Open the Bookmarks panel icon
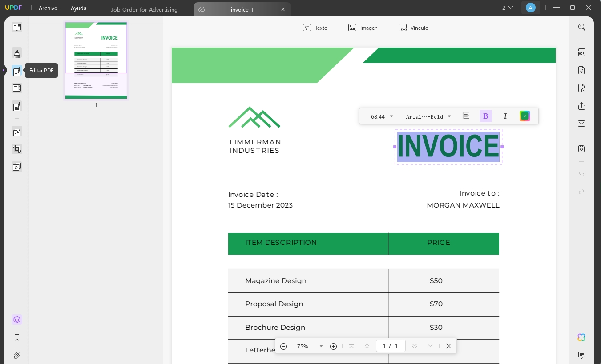The height and width of the screenshot is (364, 601). [17, 337]
